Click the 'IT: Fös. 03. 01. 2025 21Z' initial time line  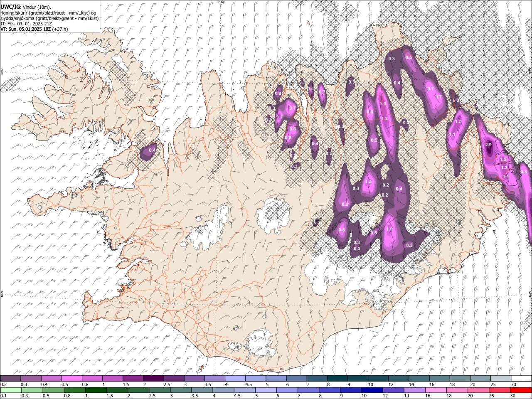[x=26, y=24]
